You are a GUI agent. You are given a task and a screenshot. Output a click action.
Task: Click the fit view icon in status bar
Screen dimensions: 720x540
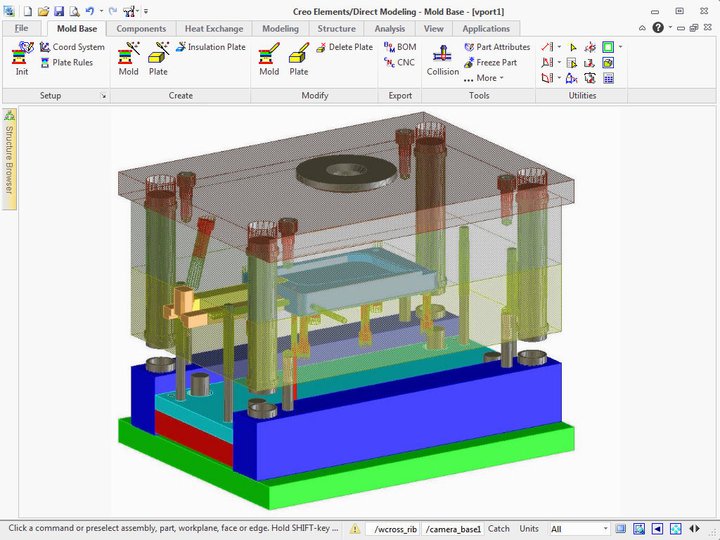(x=639, y=529)
